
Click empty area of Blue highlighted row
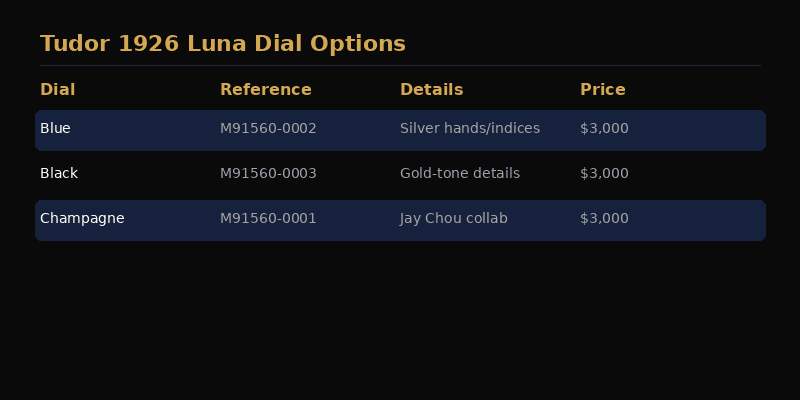(699, 131)
